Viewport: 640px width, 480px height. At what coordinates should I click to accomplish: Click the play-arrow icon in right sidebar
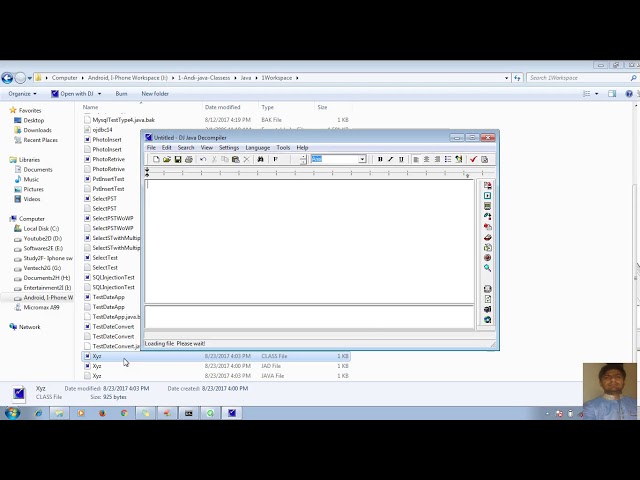(487, 196)
